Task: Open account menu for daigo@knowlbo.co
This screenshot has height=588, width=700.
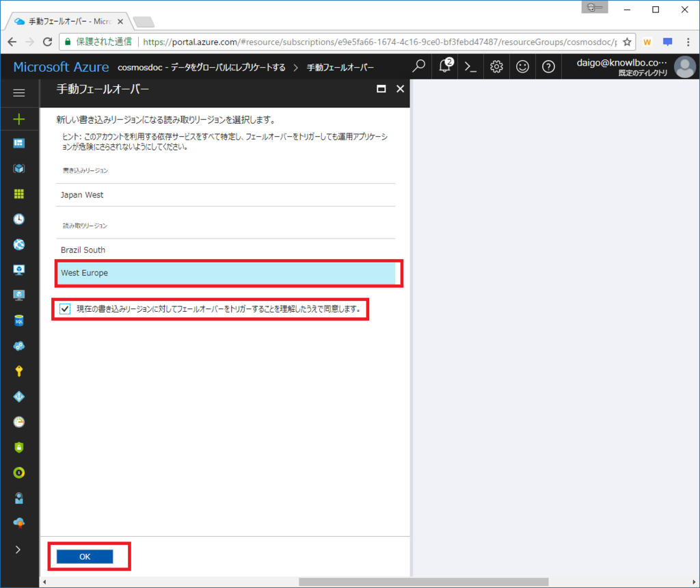Action: pyautogui.click(x=621, y=67)
